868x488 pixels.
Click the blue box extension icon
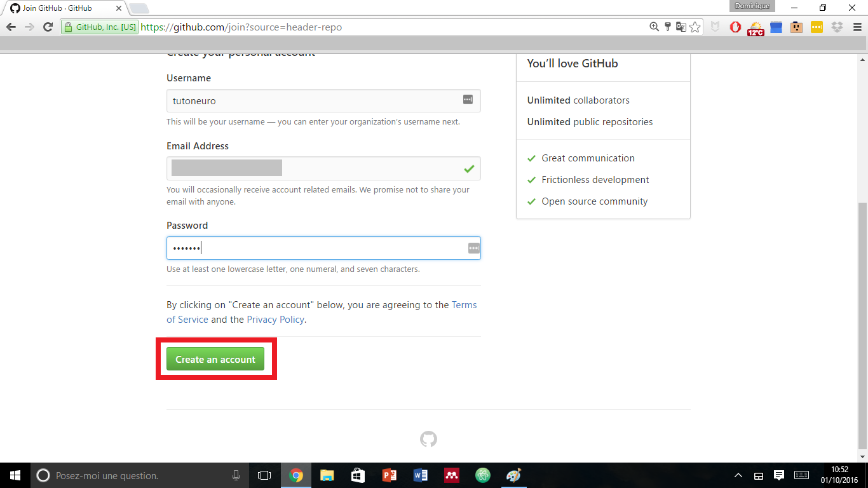(x=776, y=27)
